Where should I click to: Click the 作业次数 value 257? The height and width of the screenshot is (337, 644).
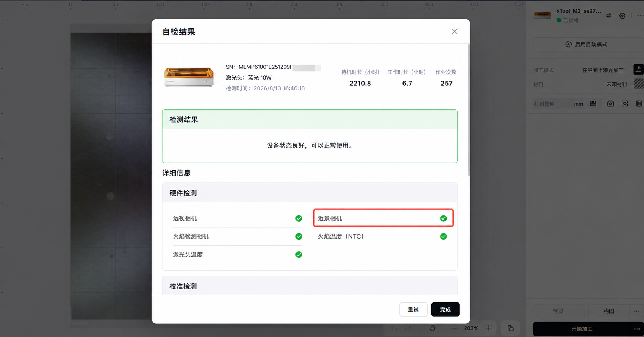point(446,84)
